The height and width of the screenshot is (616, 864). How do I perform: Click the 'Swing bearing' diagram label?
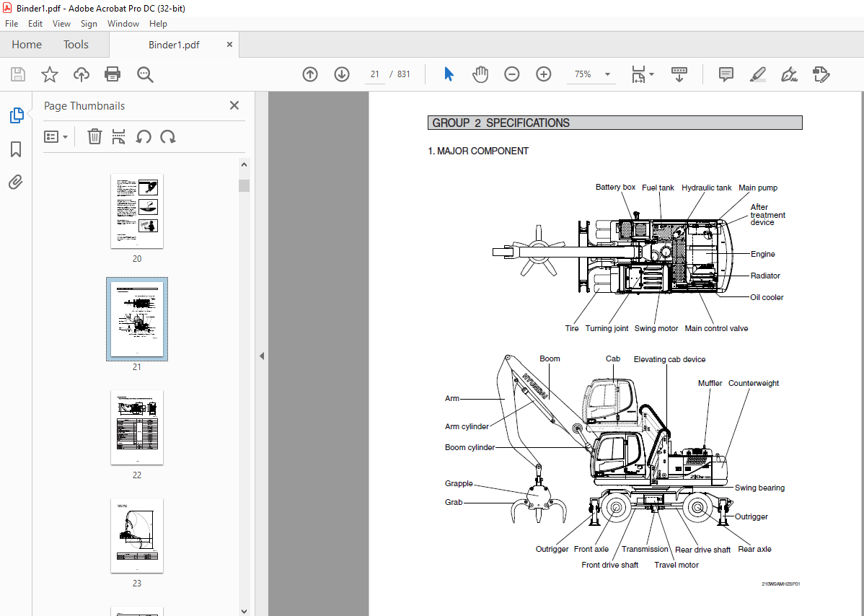click(x=760, y=488)
